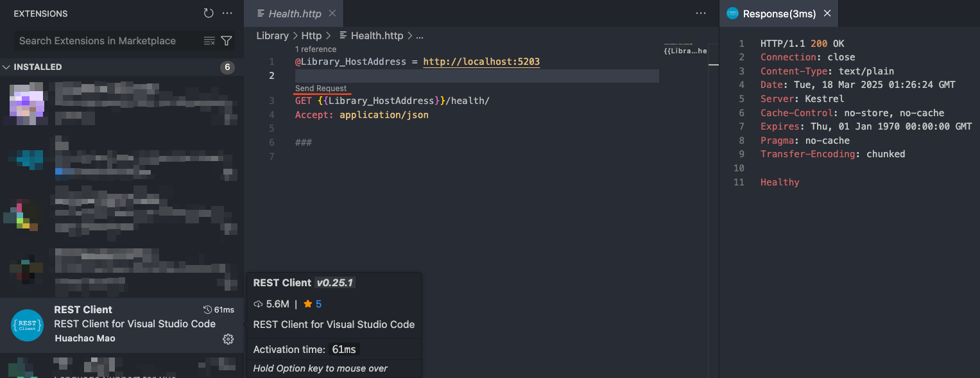
Task: Open the filter extensions funnel icon
Action: (x=226, y=40)
